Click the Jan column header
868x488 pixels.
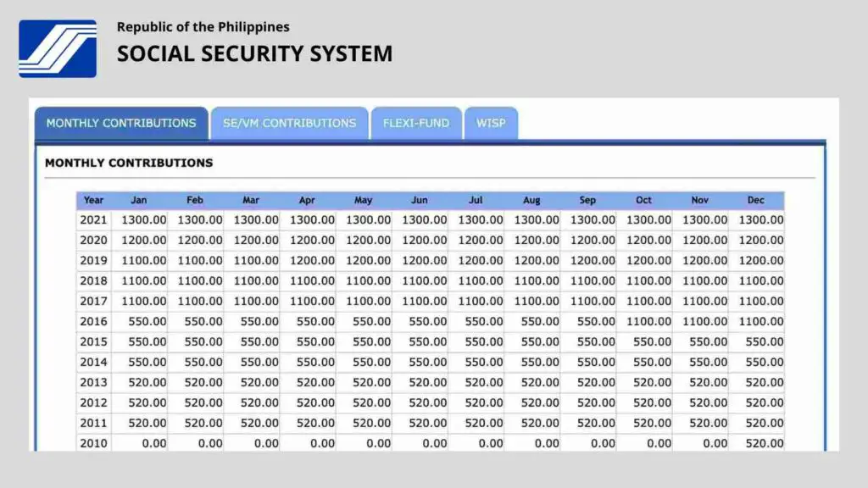[139, 200]
